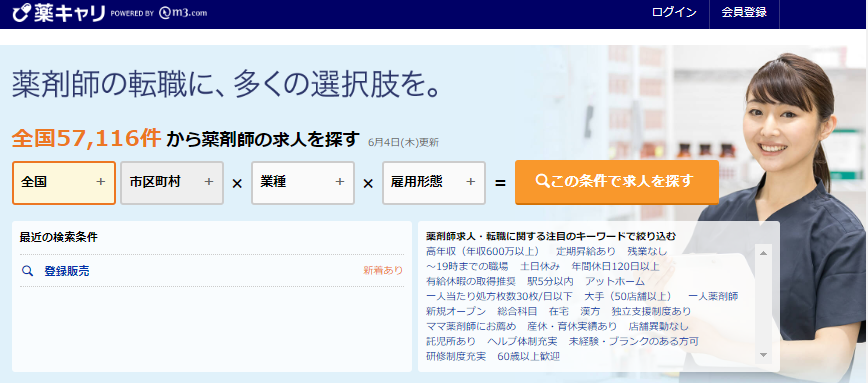
Task: Expand the 全国 region selector
Action: pos(64,183)
